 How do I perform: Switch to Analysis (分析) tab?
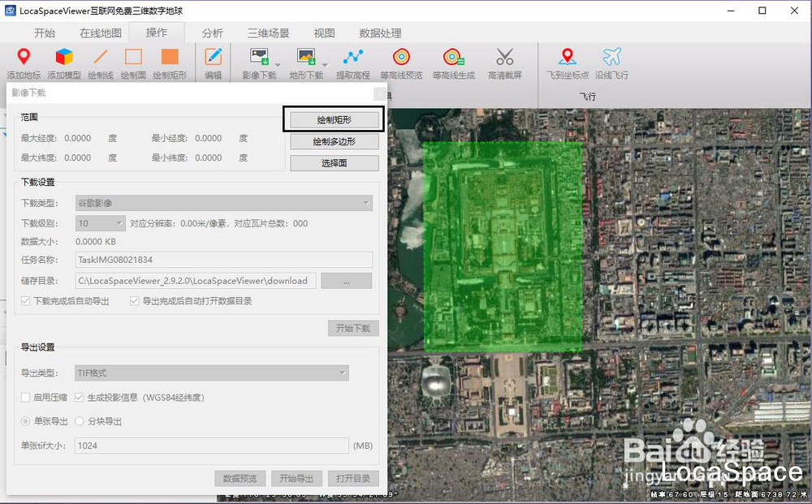[212, 33]
